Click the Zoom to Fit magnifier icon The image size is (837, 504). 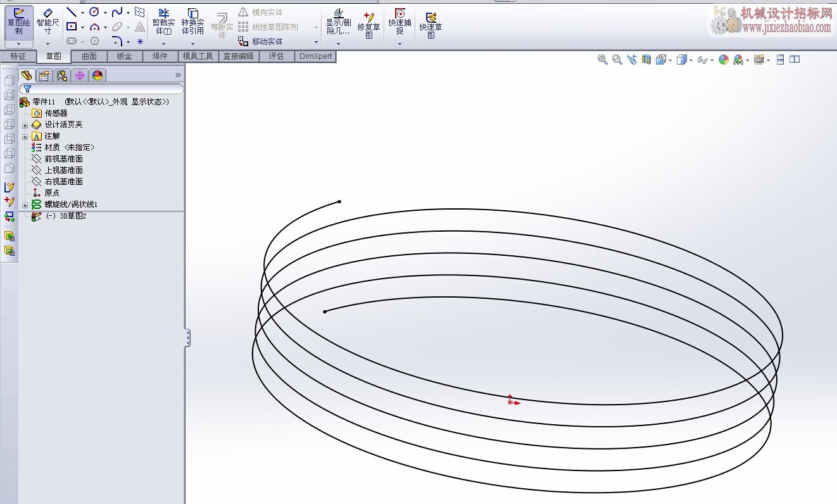(602, 60)
